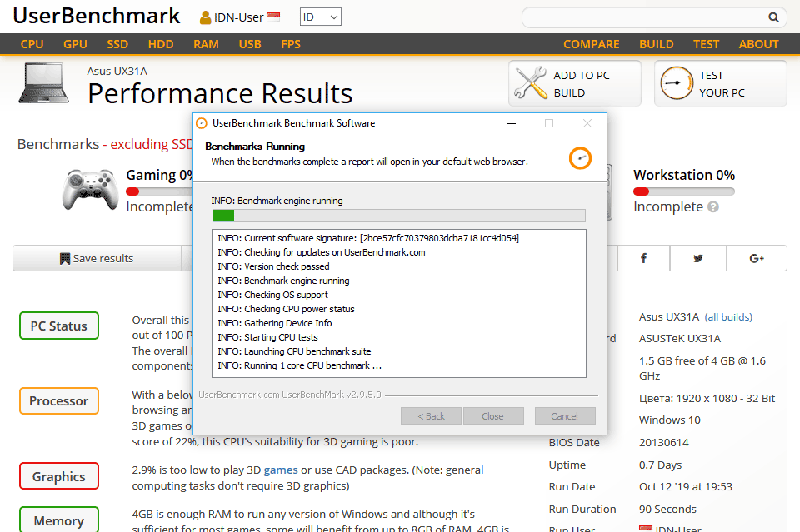Viewport: 800px width, 532px height.
Task: Open the USB menu
Action: coord(250,44)
